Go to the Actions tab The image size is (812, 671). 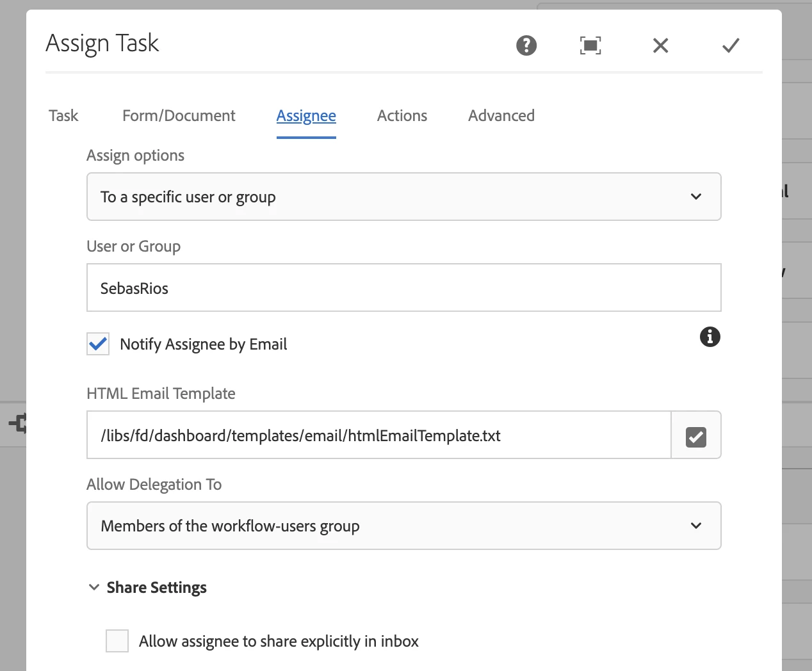pyautogui.click(x=402, y=116)
